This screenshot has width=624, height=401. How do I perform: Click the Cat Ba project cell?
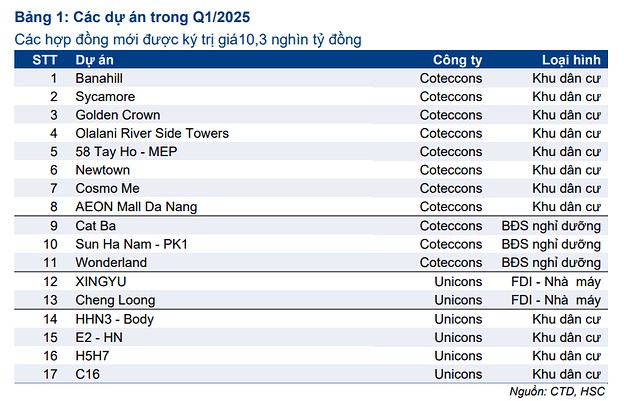(x=95, y=226)
